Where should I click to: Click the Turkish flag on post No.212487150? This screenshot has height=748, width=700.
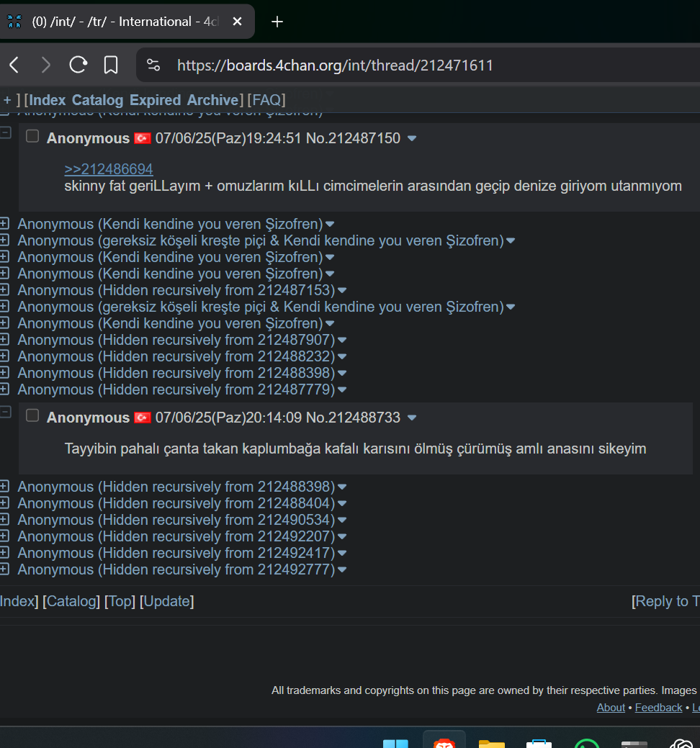tap(142, 138)
